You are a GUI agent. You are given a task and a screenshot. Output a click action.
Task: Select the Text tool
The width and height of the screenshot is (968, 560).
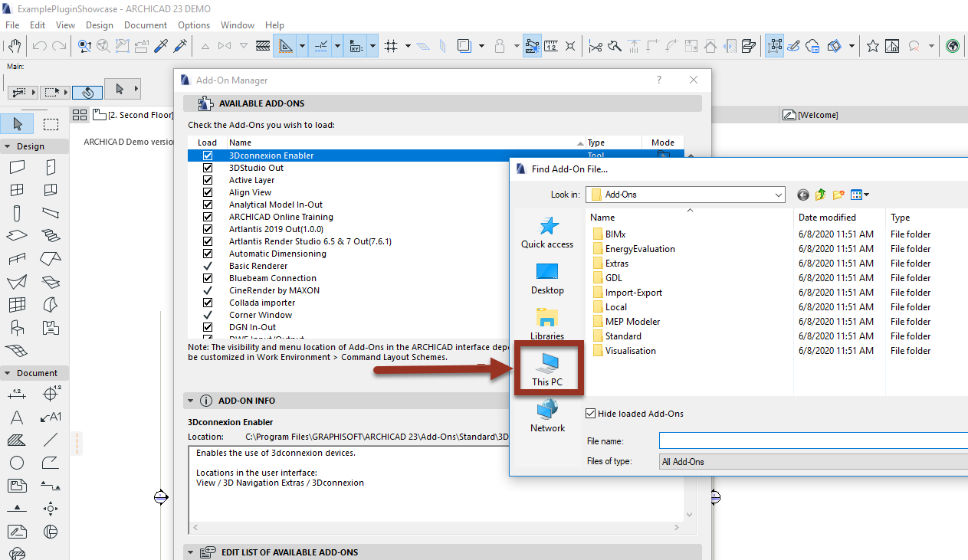pyautogui.click(x=17, y=418)
